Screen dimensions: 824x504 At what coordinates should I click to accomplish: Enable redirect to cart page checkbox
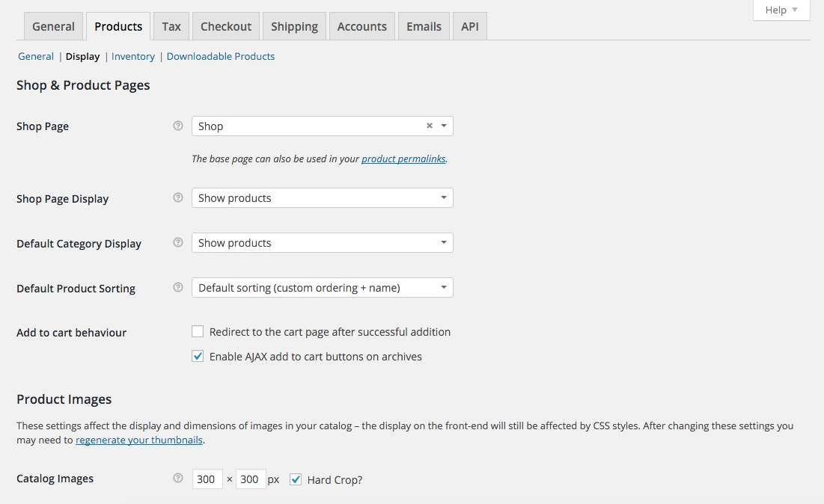click(x=198, y=332)
